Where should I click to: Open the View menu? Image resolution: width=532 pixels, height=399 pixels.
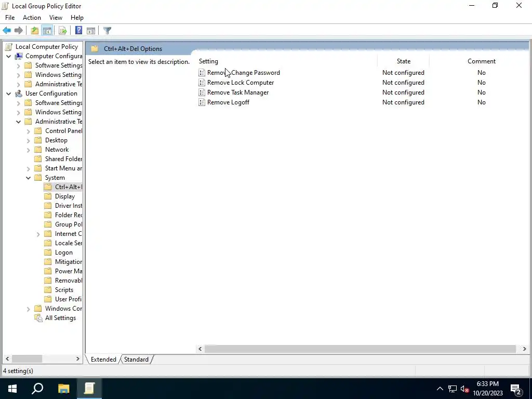(x=56, y=18)
